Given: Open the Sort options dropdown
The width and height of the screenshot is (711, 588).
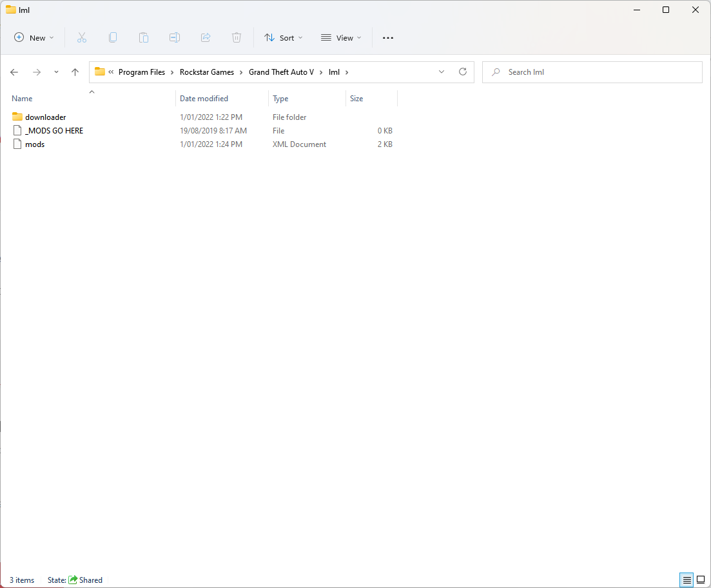Looking at the screenshot, I should tap(284, 38).
